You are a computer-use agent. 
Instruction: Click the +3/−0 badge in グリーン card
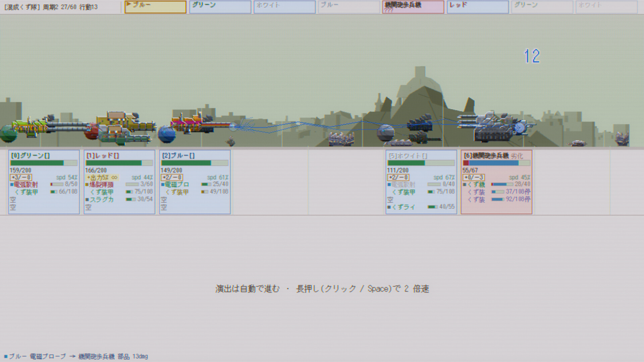point(21,177)
